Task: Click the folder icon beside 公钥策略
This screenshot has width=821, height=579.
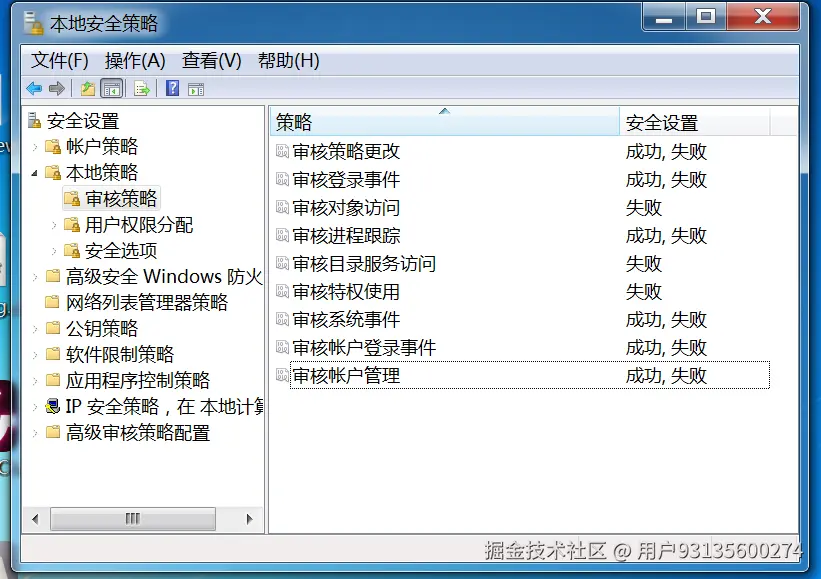Action: (x=54, y=328)
